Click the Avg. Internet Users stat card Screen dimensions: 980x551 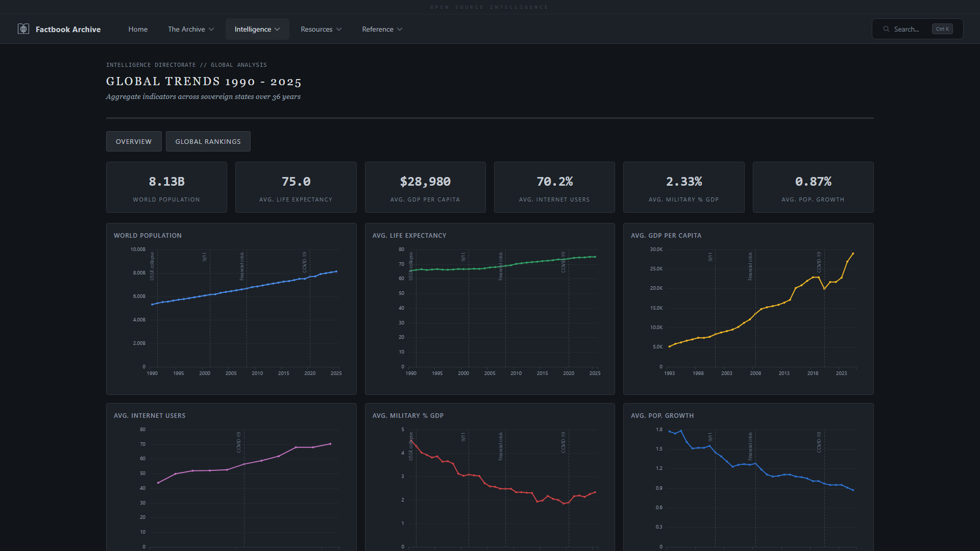pos(554,187)
